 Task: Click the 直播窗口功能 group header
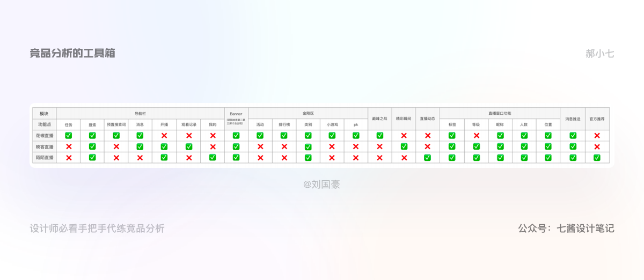coord(500,113)
